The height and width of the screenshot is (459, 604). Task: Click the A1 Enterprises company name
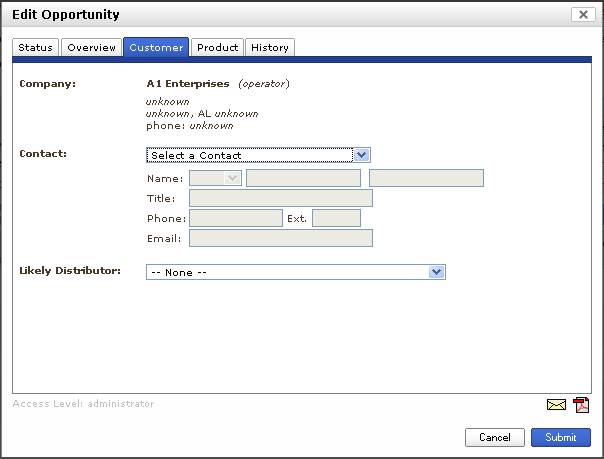click(x=188, y=84)
